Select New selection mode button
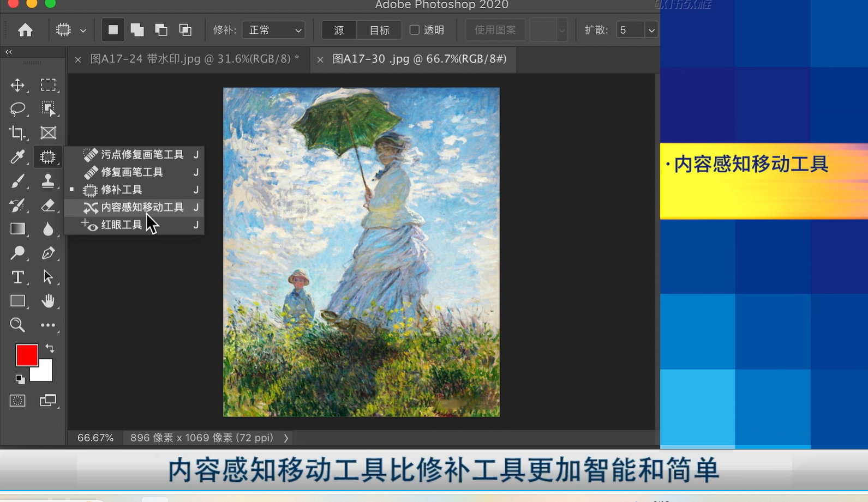This screenshot has height=502, width=868. 113,30
